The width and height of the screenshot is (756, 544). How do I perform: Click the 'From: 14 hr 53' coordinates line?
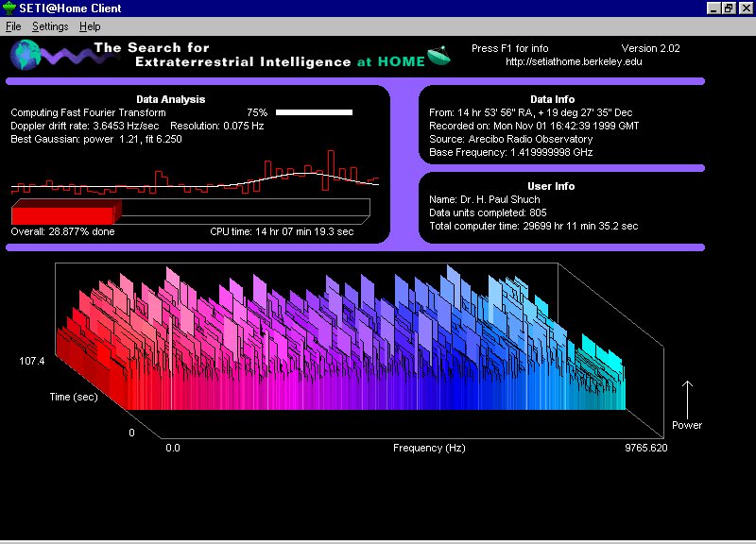click(x=531, y=112)
